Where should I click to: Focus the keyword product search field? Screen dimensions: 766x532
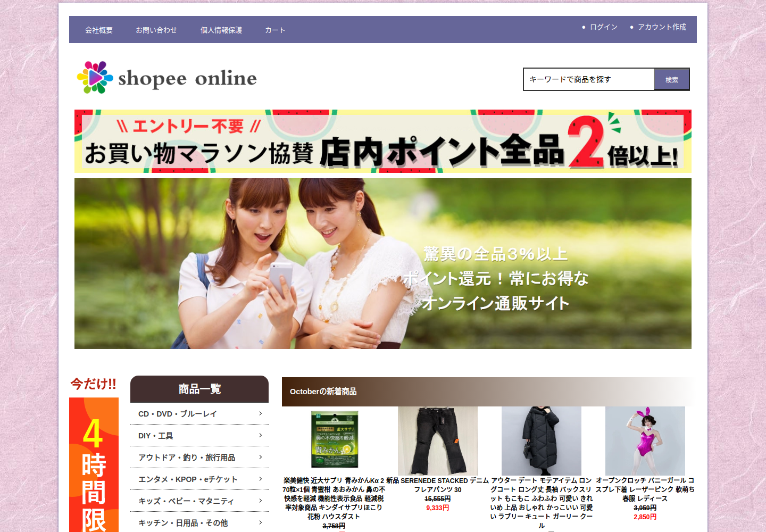coord(589,79)
